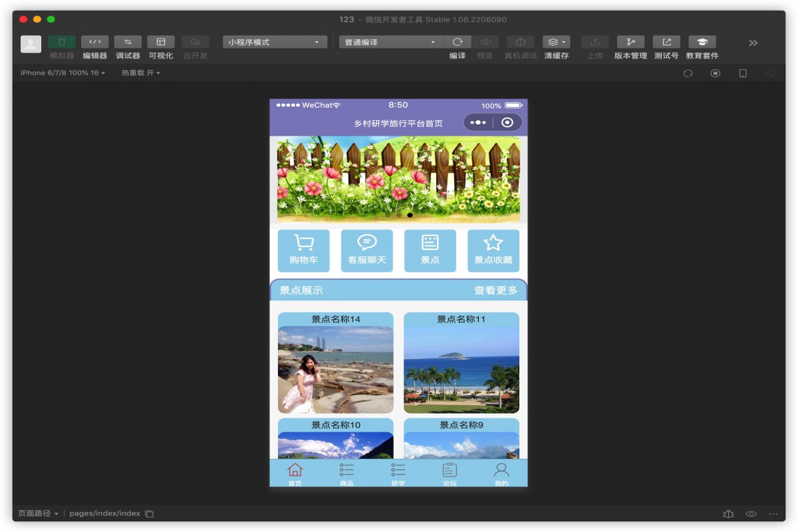Screen dimensions: 798x532
Task: Open the 景点名称11 attraction thumbnail
Action: [x=461, y=362]
